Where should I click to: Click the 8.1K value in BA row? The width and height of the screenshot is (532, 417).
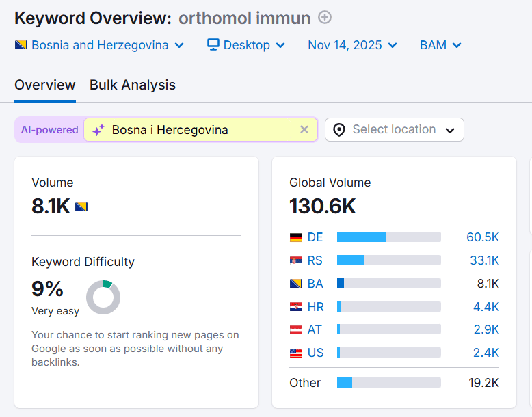[488, 283]
